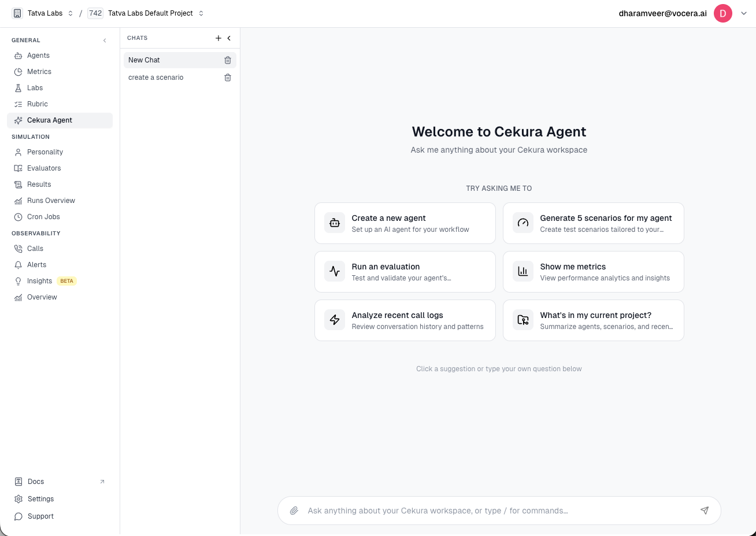This screenshot has width=756, height=536.
Task: Send the message with the paper plane icon
Action: tap(705, 511)
